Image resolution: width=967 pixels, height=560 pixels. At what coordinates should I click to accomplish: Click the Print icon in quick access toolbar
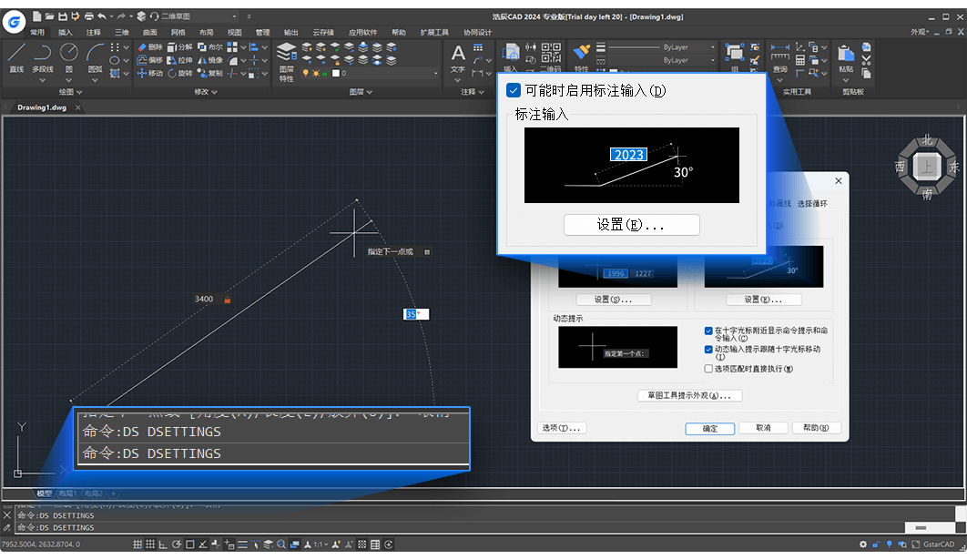pyautogui.click(x=89, y=16)
